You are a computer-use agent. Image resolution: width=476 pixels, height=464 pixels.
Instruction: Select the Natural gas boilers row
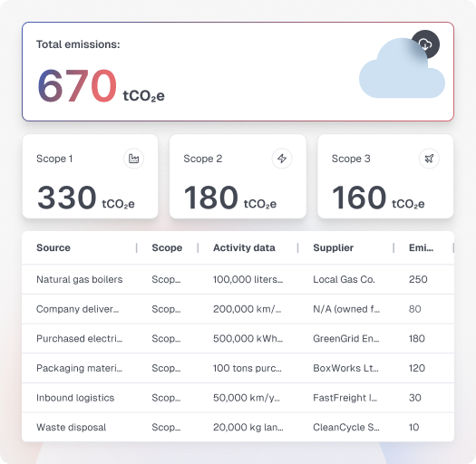tap(238, 279)
